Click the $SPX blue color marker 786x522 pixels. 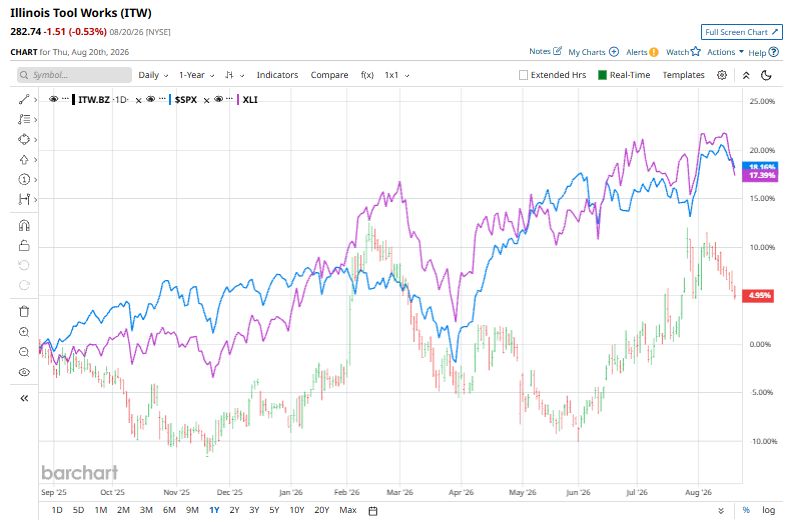tap(170, 99)
